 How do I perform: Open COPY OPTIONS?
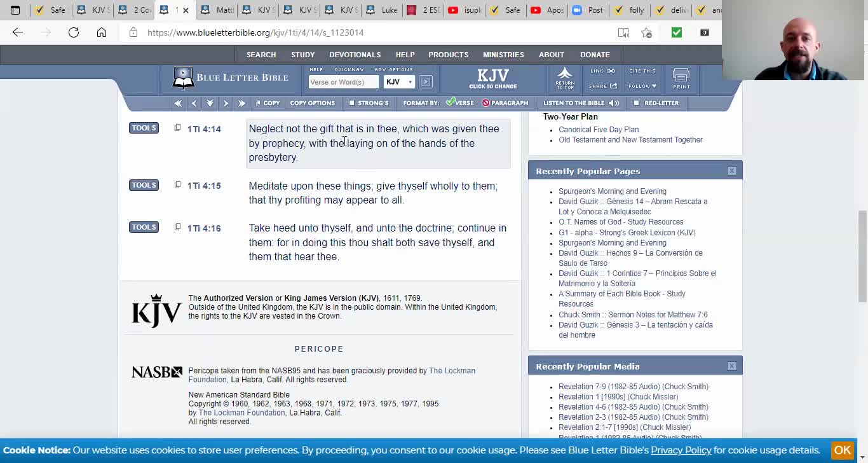(312, 103)
